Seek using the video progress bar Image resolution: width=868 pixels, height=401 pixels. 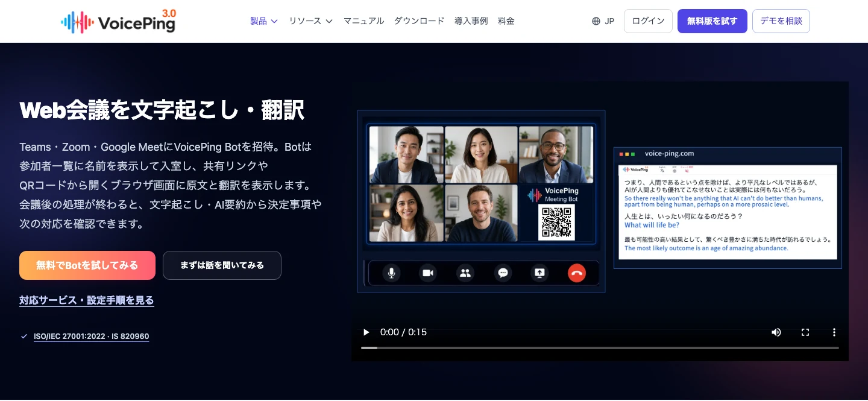tap(600, 348)
